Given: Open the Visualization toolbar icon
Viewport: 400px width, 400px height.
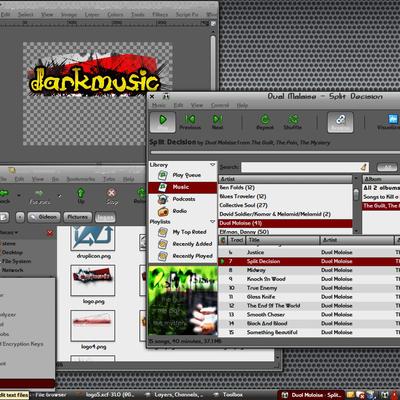Looking at the screenshot, I should [393, 120].
